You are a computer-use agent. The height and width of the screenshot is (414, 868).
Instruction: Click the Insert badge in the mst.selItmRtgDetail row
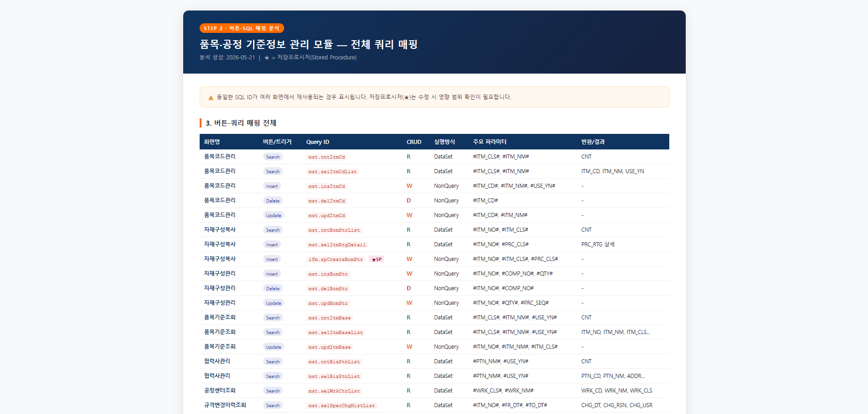[272, 244]
